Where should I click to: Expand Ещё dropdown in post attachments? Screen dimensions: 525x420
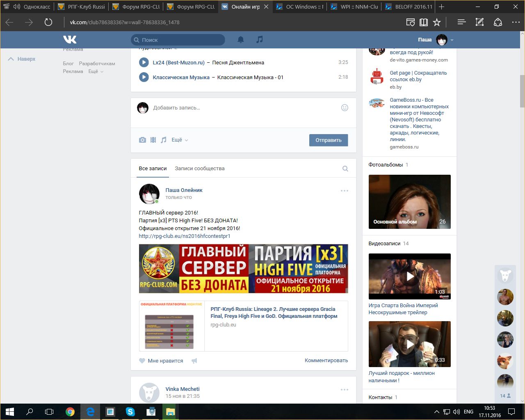(179, 140)
